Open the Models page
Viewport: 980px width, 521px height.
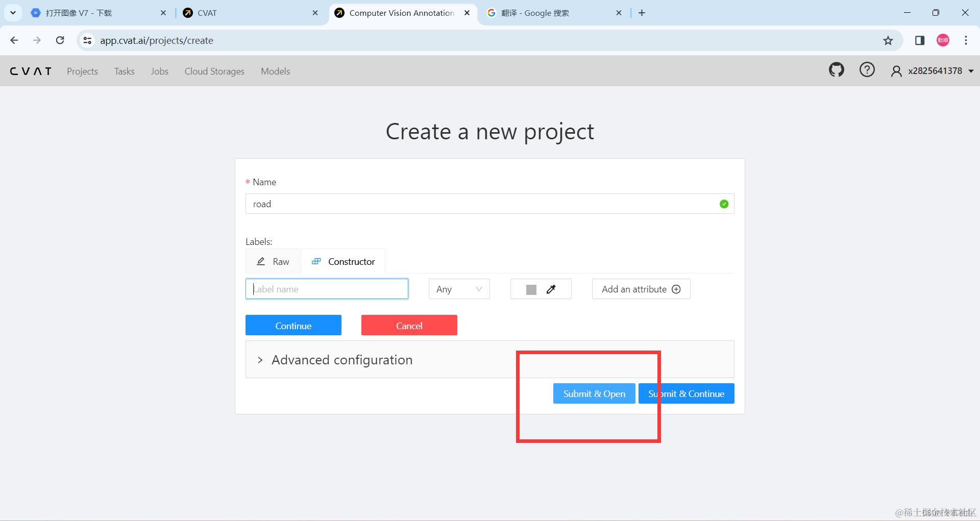[275, 71]
